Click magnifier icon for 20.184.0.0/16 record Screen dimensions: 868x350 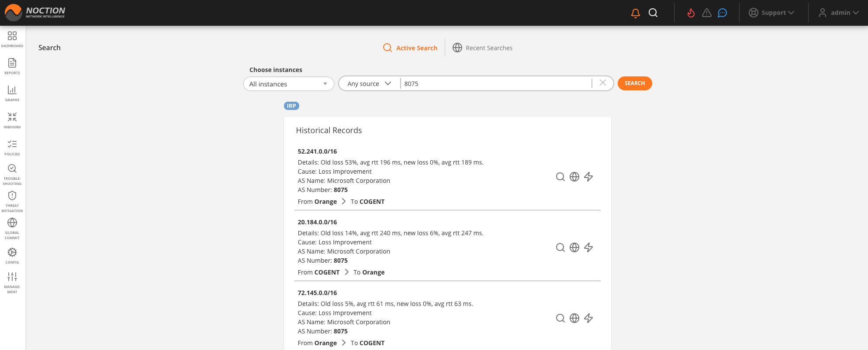click(560, 247)
